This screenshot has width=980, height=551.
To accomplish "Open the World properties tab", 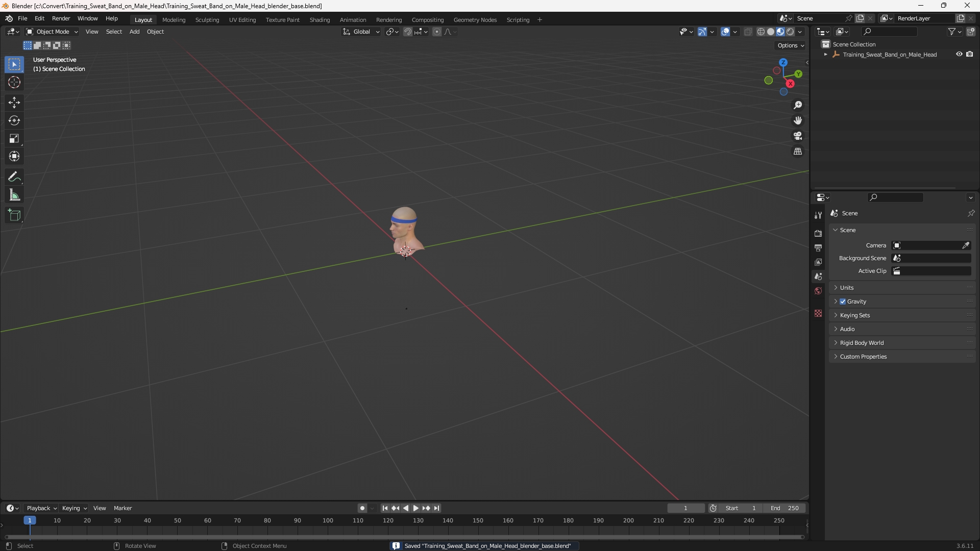I will (x=818, y=291).
